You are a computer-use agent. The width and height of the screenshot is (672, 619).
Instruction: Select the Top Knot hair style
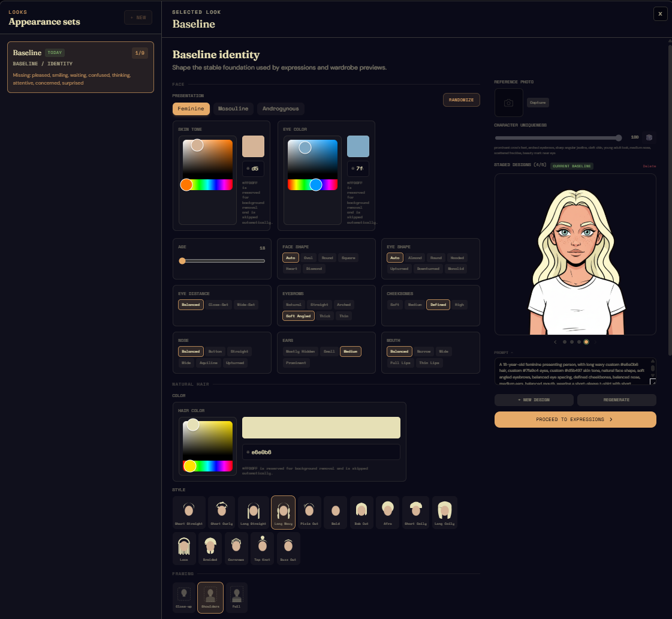pos(263,548)
